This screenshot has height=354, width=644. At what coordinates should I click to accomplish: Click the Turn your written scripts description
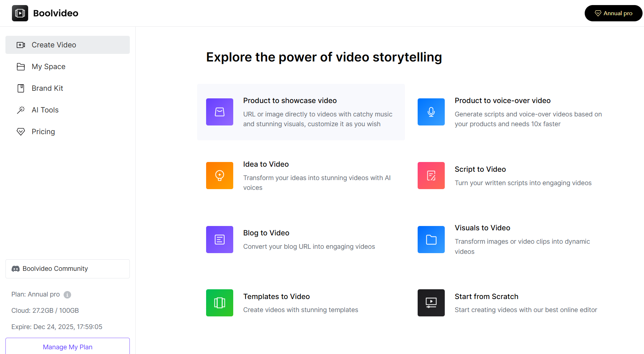(523, 183)
